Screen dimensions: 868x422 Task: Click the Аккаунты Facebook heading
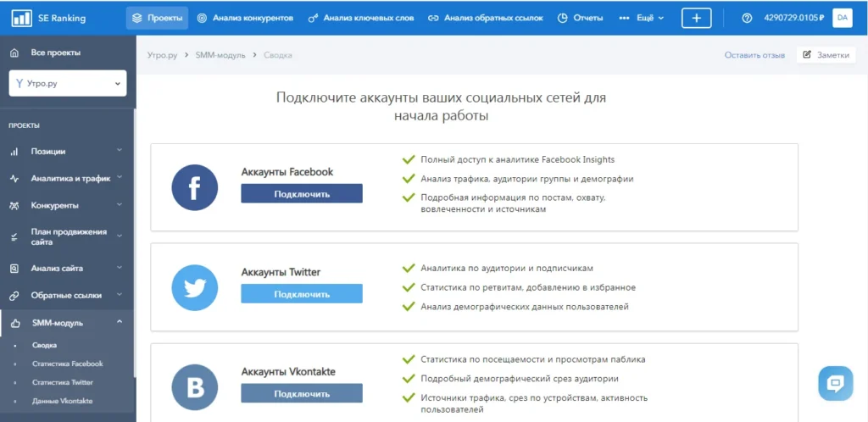click(x=287, y=172)
